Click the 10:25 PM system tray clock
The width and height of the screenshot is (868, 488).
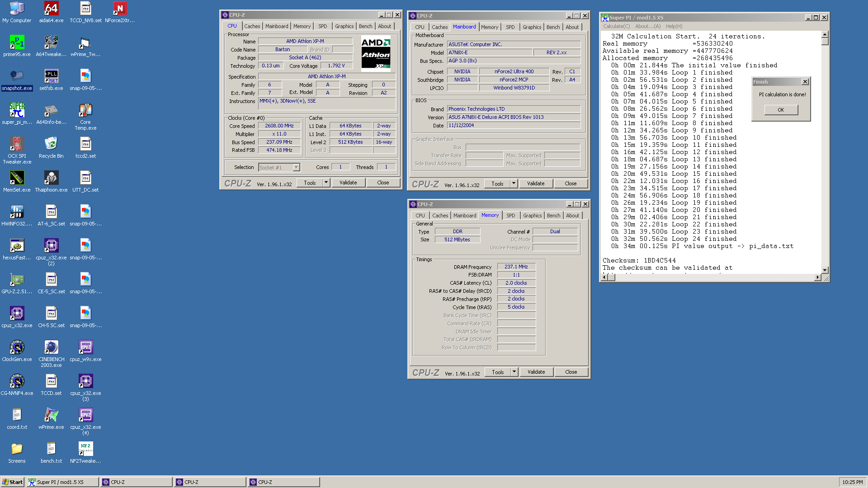click(852, 482)
